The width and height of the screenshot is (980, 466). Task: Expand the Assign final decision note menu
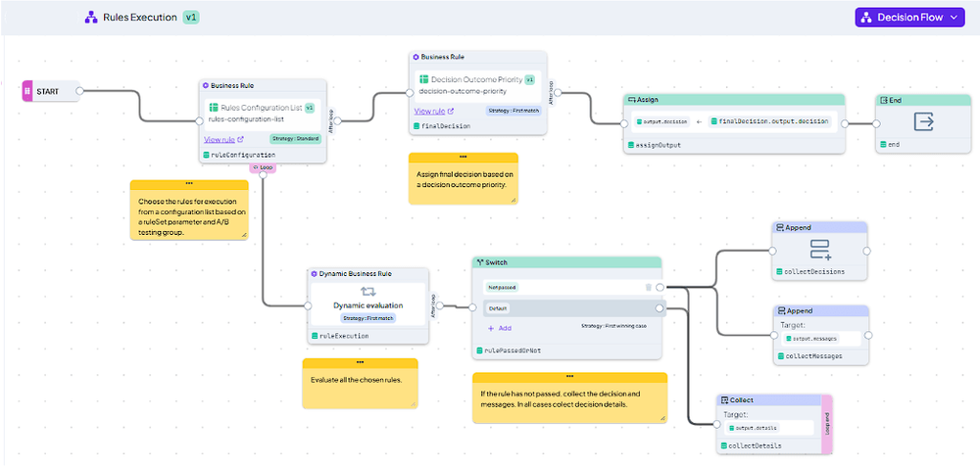(463, 157)
